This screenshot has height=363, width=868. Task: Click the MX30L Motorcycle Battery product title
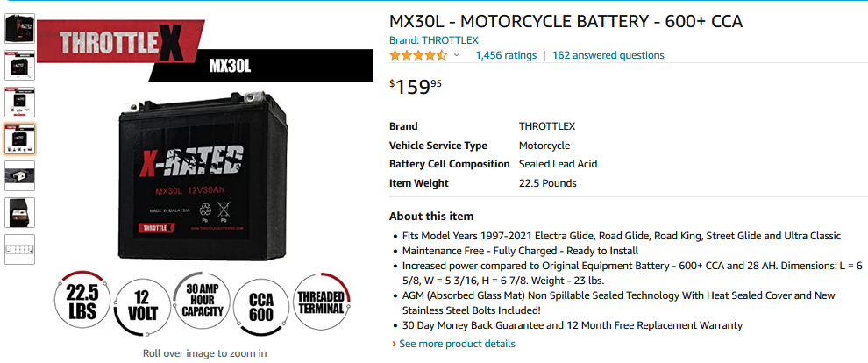[x=566, y=21]
